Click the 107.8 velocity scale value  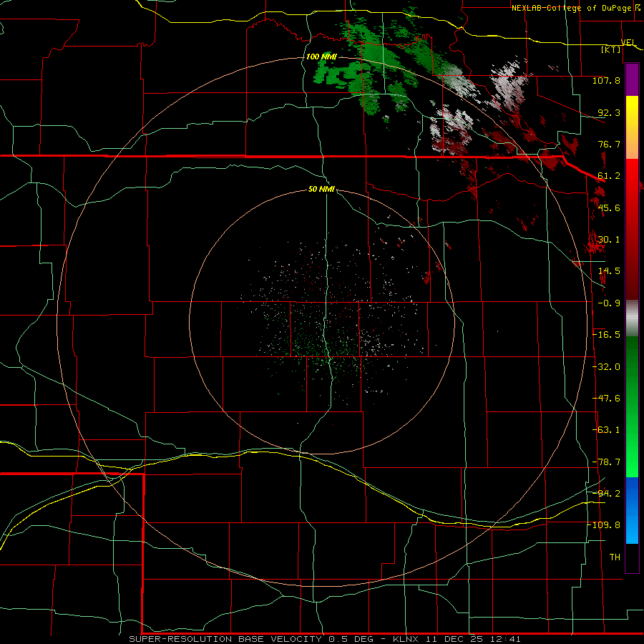coord(606,80)
